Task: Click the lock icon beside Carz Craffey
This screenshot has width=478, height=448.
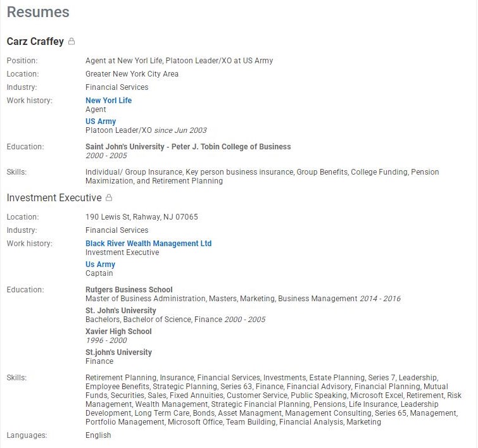Action: pos(72,42)
